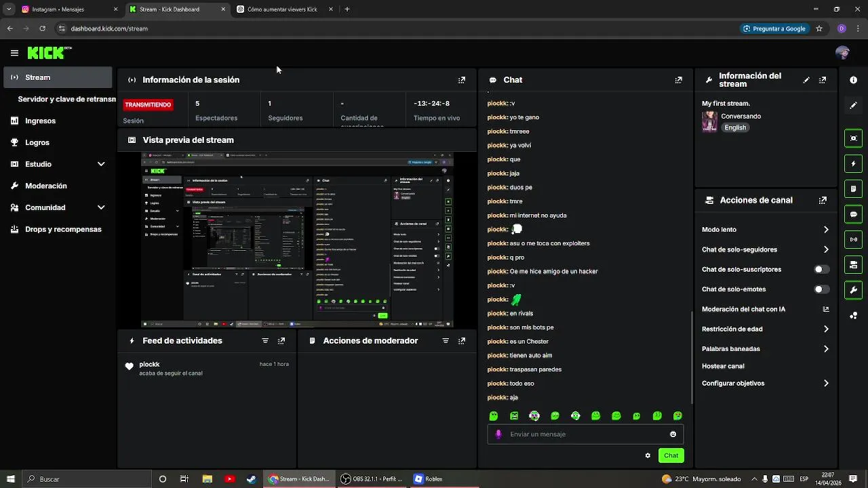Image resolution: width=868 pixels, height=488 pixels.
Task: Toggle session info panel via the broadcast icon
Action: coord(853,239)
